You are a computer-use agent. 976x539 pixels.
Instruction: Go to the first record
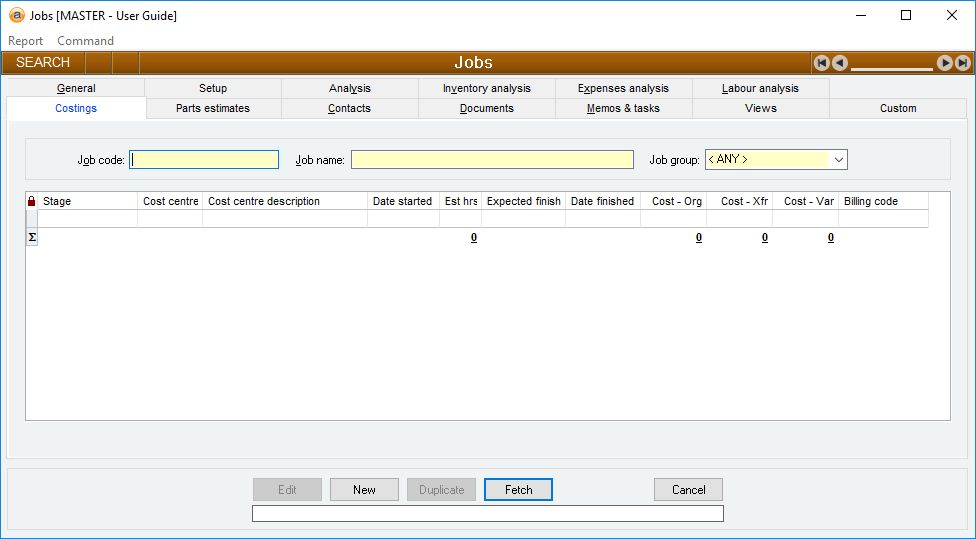pos(822,63)
